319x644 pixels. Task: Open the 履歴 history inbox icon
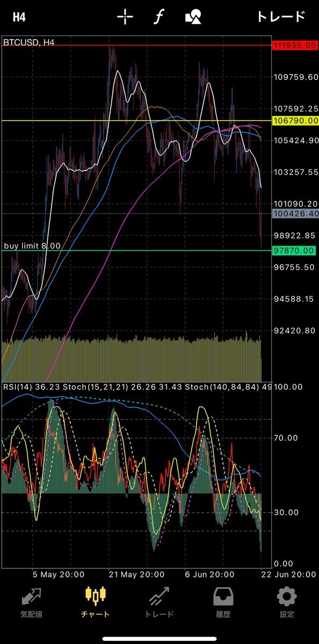click(223, 602)
